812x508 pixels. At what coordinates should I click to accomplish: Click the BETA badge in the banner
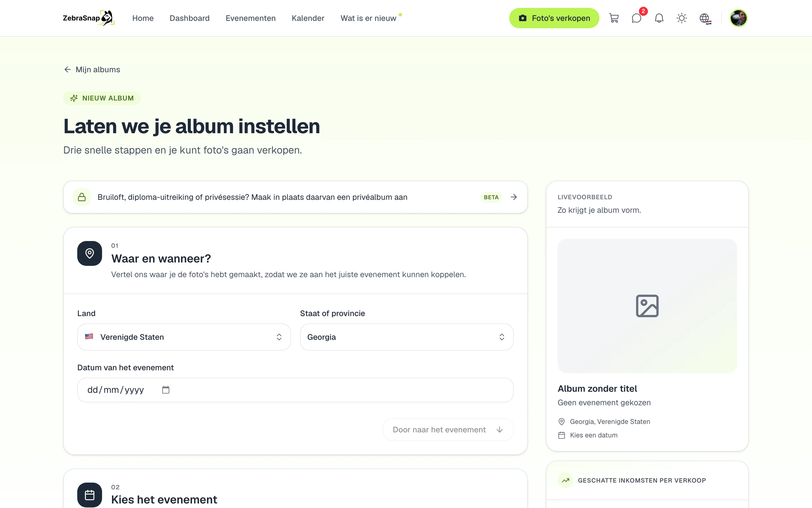click(491, 197)
